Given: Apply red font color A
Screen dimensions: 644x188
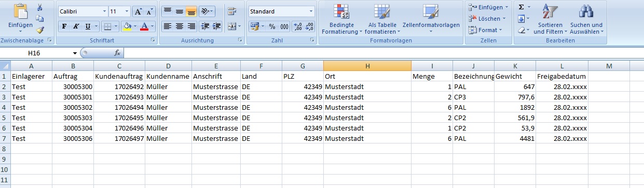Looking at the screenshot, I should coord(144,26).
